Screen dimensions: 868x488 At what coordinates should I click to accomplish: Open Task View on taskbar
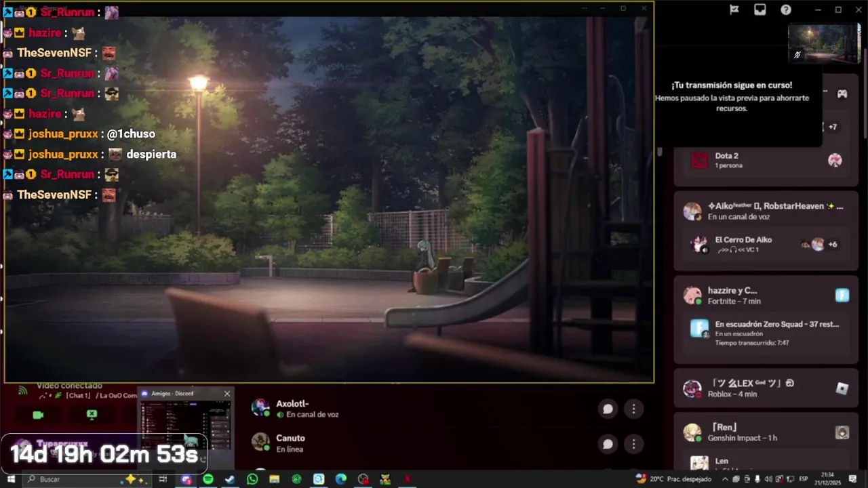pyautogui.click(x=163, y=479)
